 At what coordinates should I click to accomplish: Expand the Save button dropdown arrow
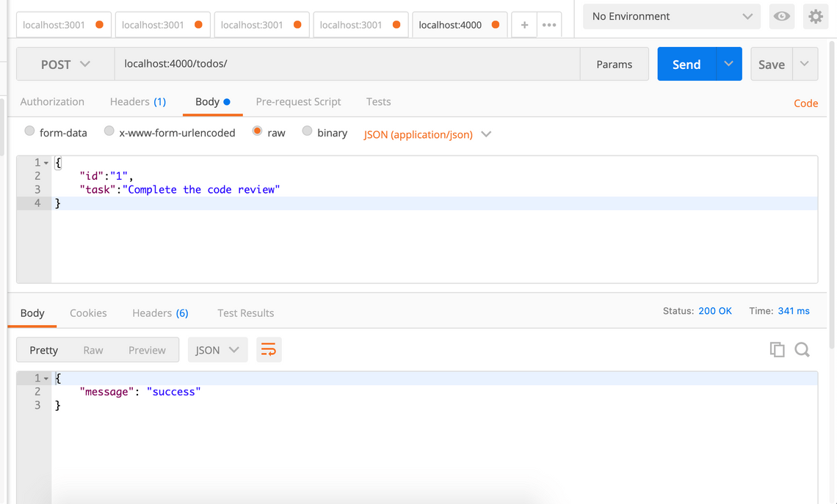click(x=805, y=64)
